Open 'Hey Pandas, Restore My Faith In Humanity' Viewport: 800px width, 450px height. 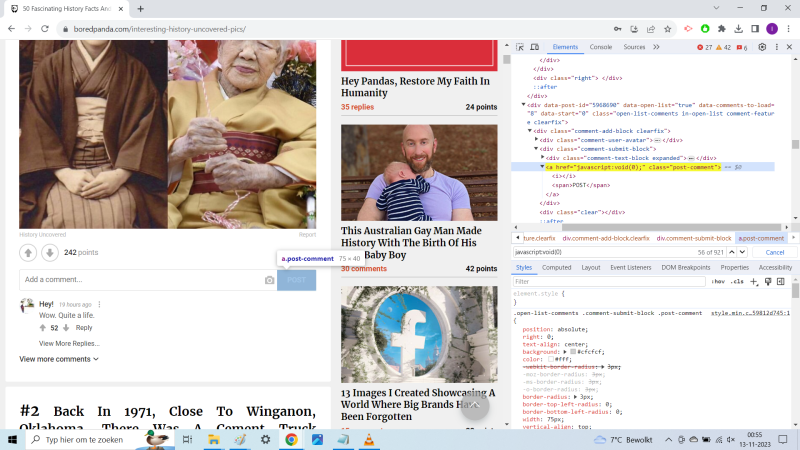coord(415,87)
